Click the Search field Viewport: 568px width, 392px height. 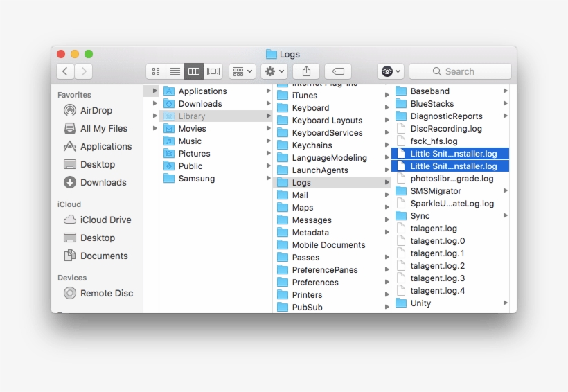(460, 71)
